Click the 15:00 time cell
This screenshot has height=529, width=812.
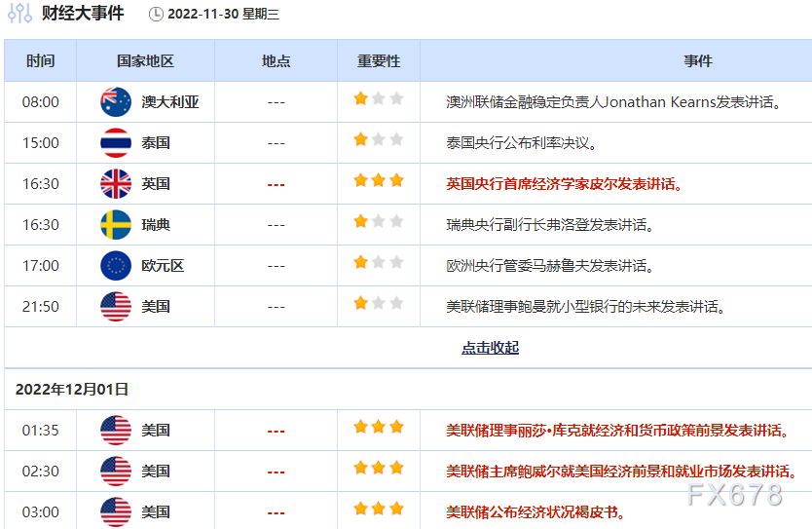(x=40, y=143)
